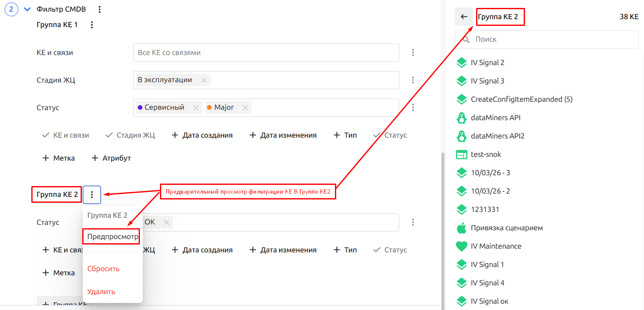644x310 pixels.
Task: Select Удалить in the context menu
Action: [101, 292]
